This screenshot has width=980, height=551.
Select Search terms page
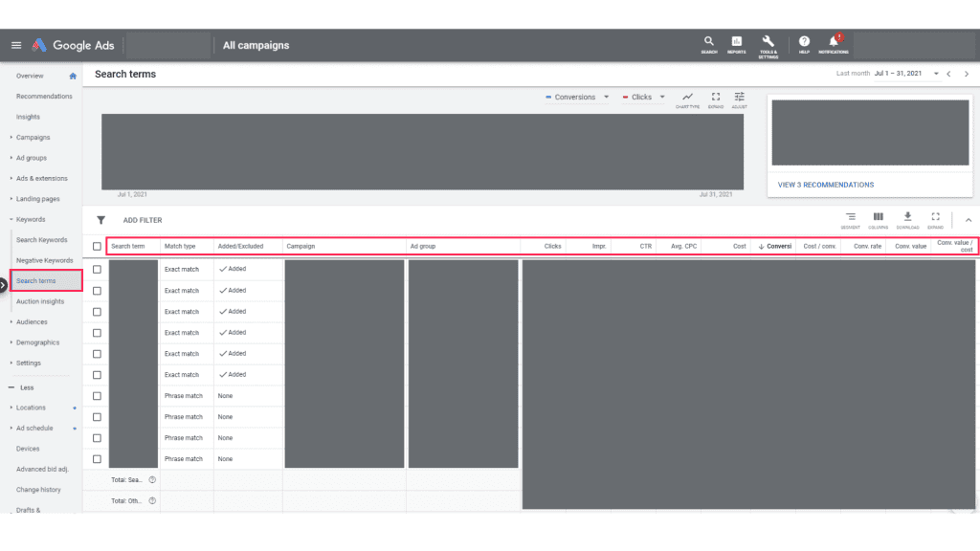[35, 281]
